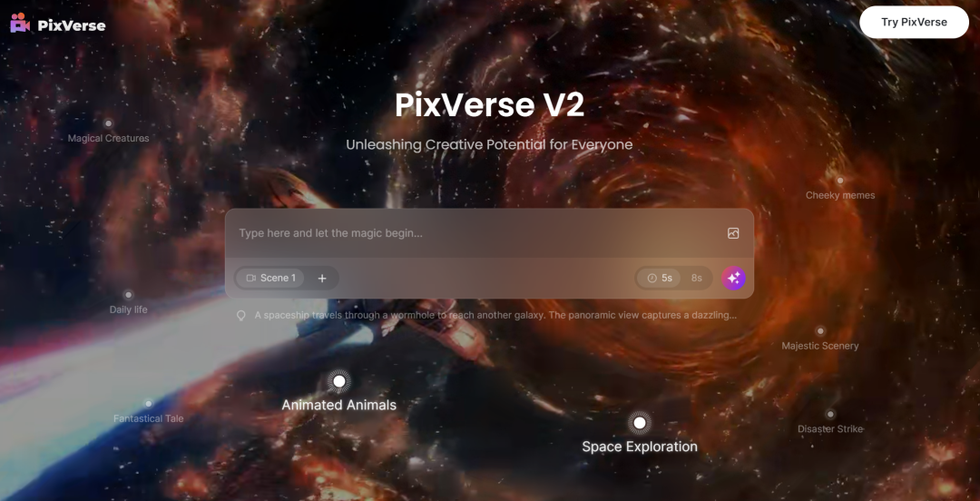Click the camera icon in Scene 1
Image resolution: width=980 pixels, height=501 pixels.
pyautogui.click(x=251, y=278)
